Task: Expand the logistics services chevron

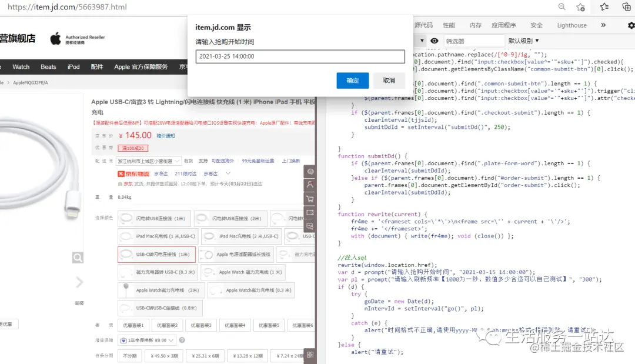Action: [228, 173]
